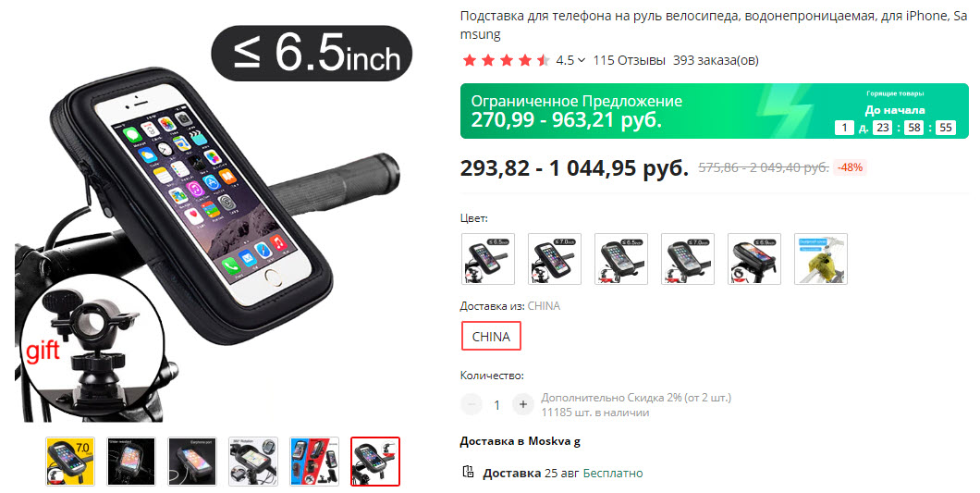Click the 393 заказа(ов) orders text
Viewport: 980px width, 493px height.
click(716, 61)
